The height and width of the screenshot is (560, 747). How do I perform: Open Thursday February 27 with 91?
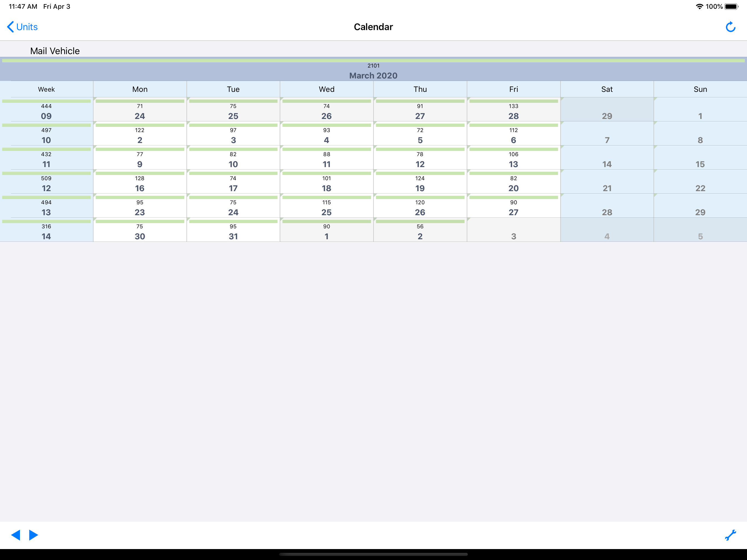pos(420,109)
